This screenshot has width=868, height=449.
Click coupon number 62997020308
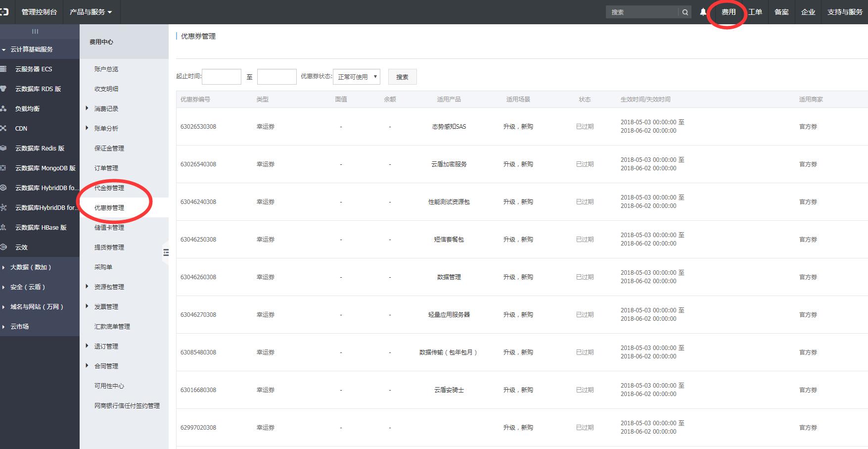coord(198,427)
